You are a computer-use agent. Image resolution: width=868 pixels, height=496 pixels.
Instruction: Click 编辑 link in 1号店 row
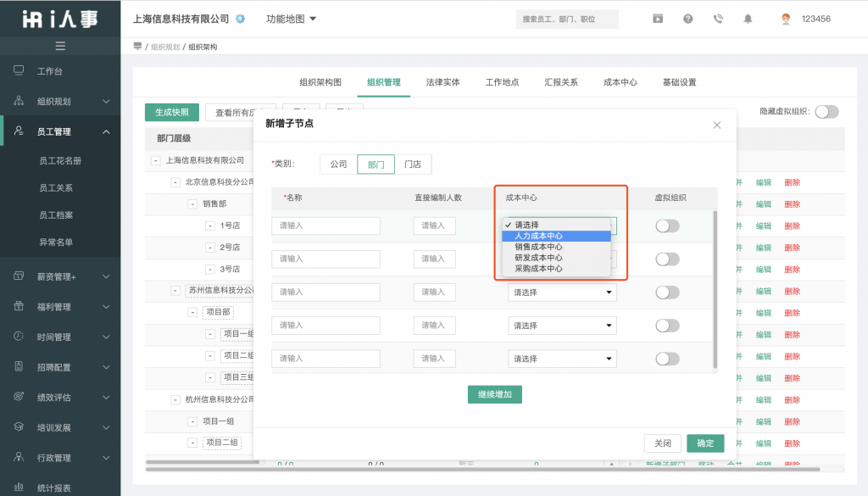(x=764, y=226)
